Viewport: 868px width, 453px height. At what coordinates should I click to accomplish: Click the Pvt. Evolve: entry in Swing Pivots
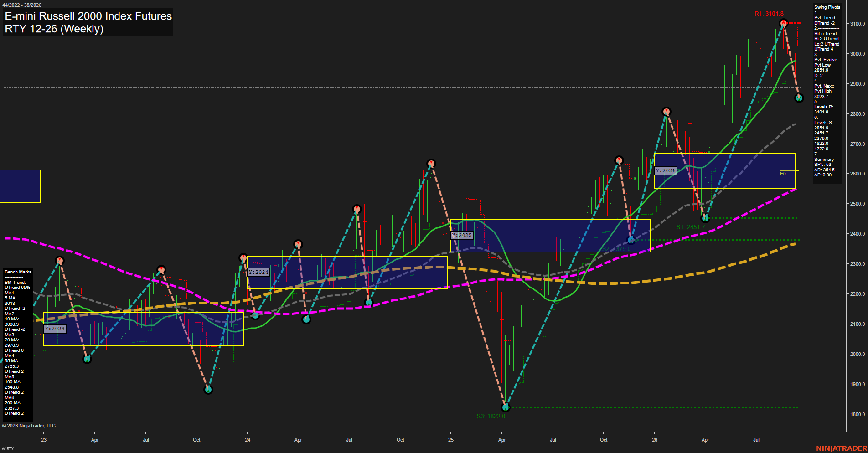pyautogui.click(x=826, y=60)
